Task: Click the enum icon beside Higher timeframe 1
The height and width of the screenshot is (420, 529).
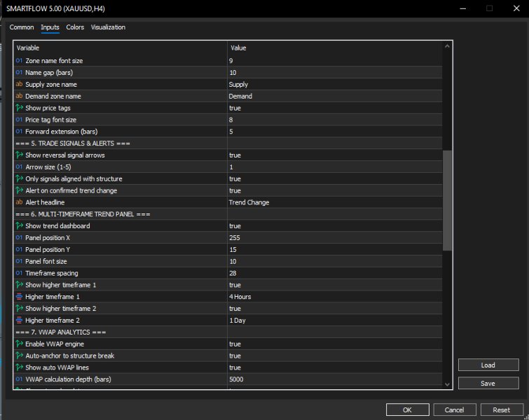Action: pos(19,297)
